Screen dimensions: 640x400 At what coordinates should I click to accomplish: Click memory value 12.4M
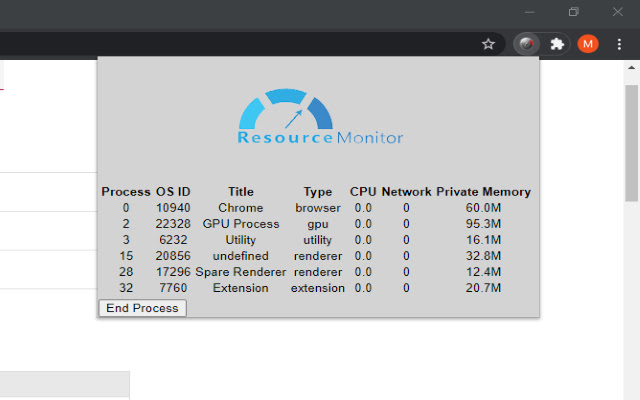click(x=483, y=272)
